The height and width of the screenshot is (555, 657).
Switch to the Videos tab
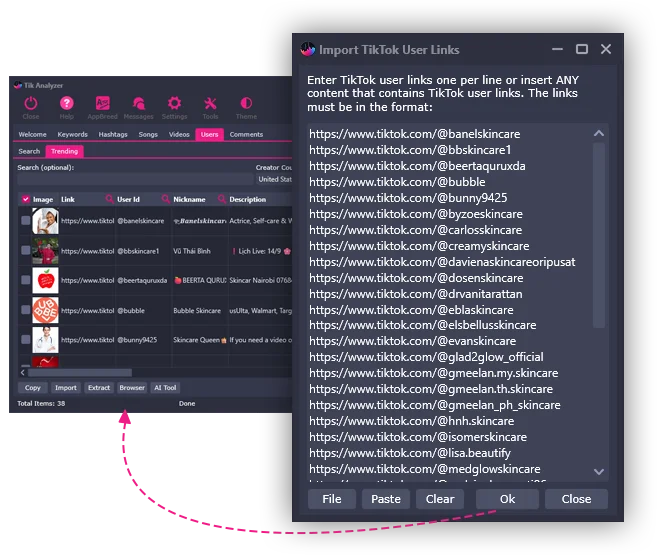pyautogui.click(x=179, y=134)
